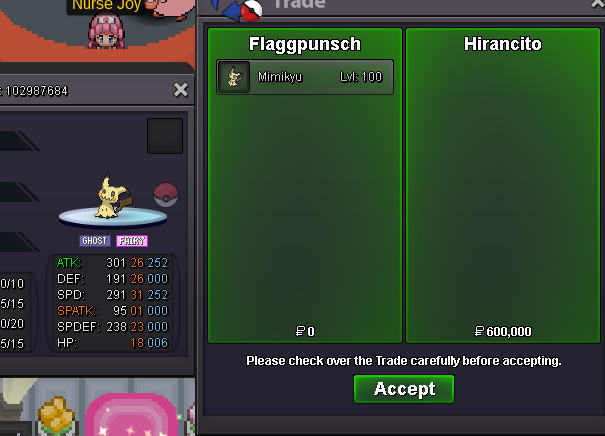Click the GHOST type badge

(95, 241)
